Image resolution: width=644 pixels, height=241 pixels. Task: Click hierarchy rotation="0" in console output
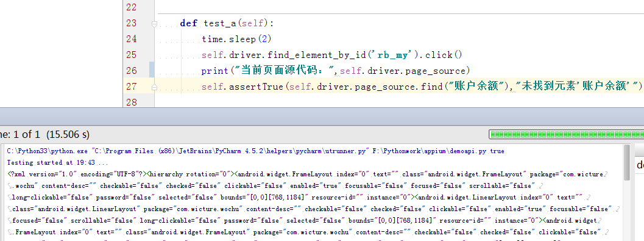click(191, 174)
